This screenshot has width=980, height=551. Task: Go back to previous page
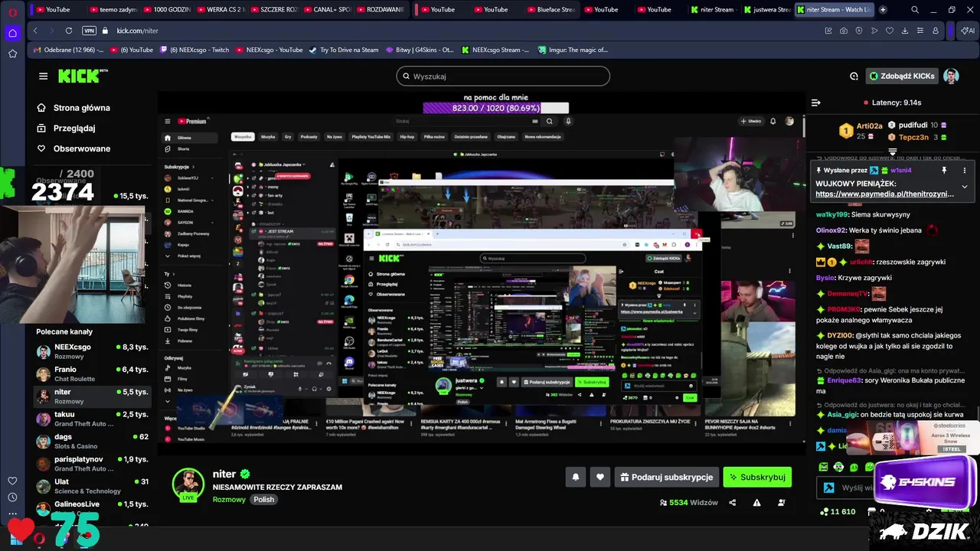click(x=35, y=31)
